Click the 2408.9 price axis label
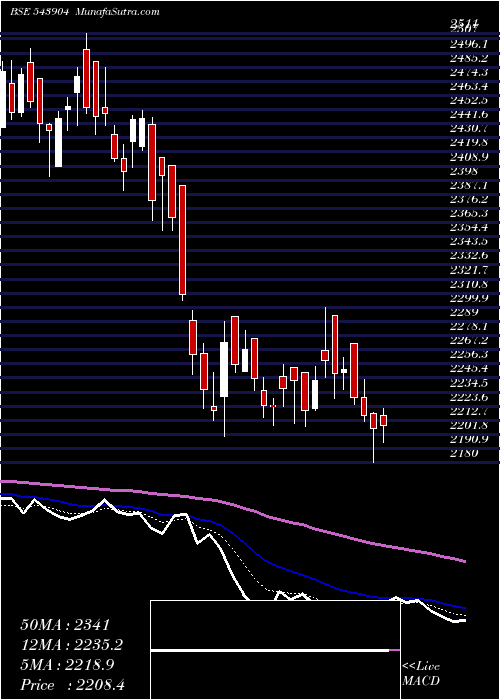Image resolution: width=500 pixels, height=700 pixels. point(469,157)
